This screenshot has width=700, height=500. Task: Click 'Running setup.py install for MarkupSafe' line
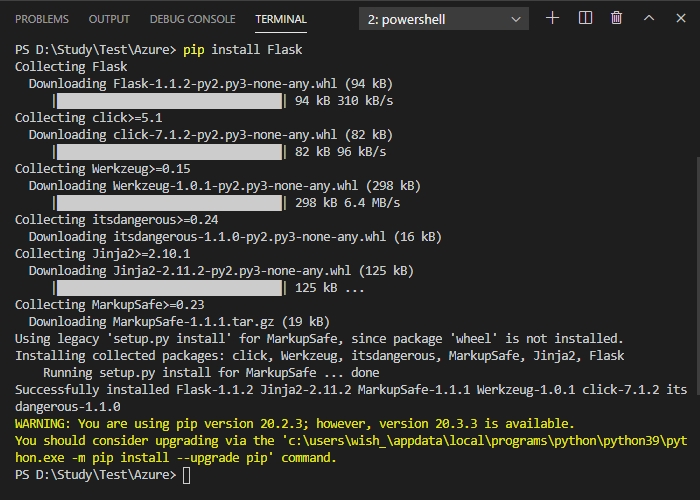tap(211, 373)
